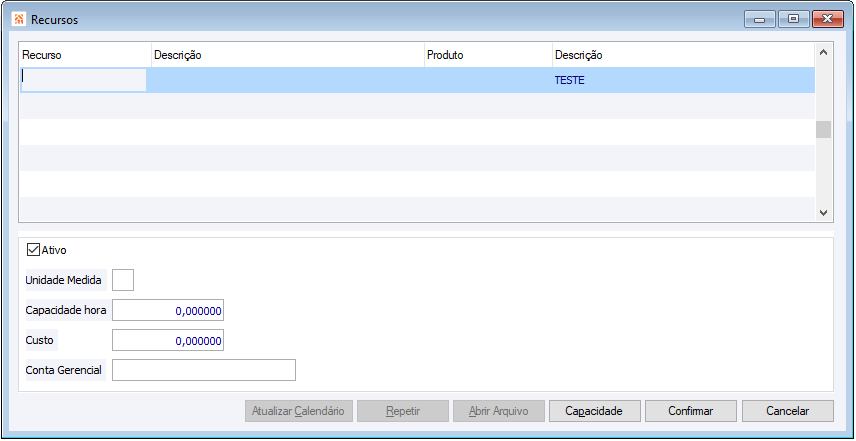Screen dimensions: 856x441
Task: Click the Descrição header above TESTE
Action: pyautogui.click(x=683, y=55)
